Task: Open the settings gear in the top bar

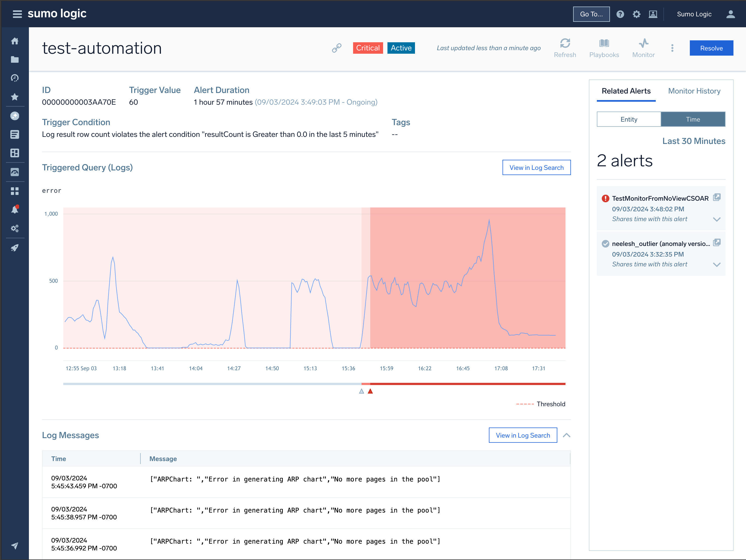Action: [x=637, y=14]
